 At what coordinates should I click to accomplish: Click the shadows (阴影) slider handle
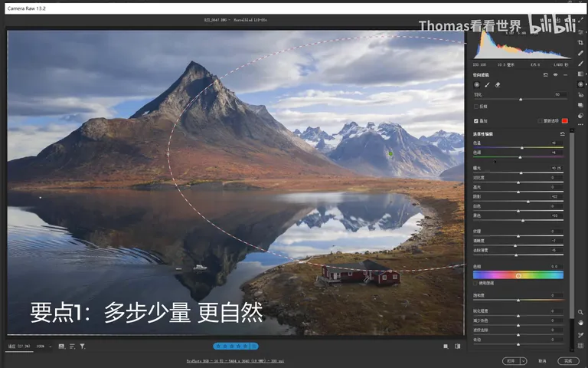coord(528,202)
